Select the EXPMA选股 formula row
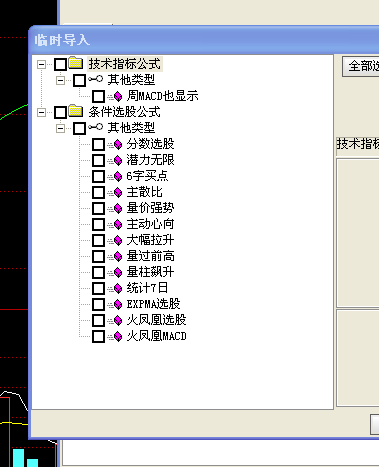379x467 pixels. [x=153, y=304]
